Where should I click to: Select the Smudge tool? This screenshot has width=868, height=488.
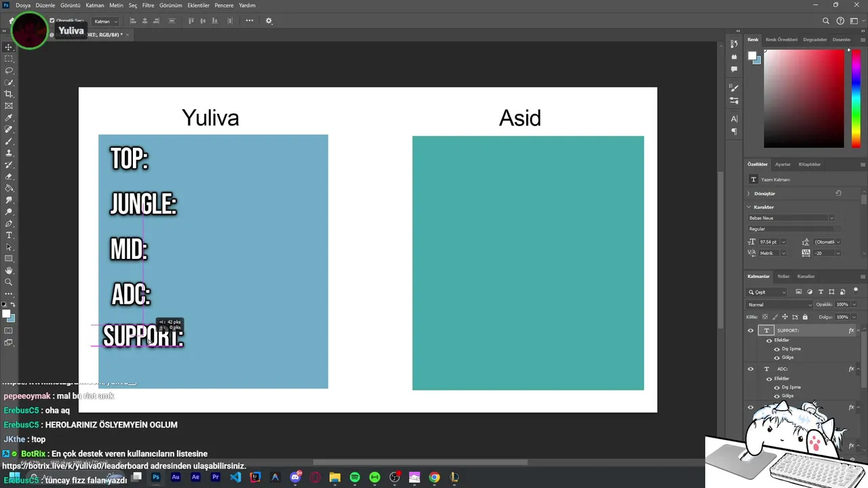coord(9,200)
